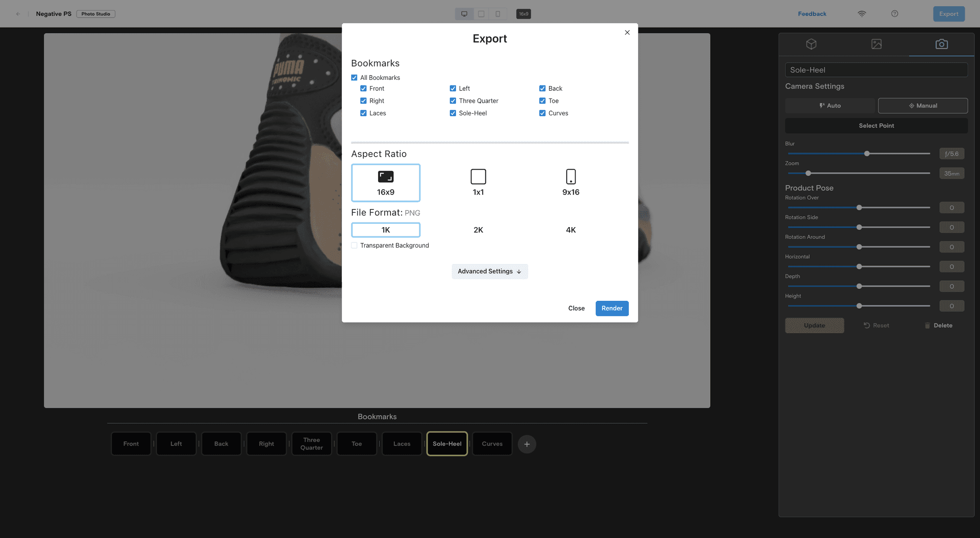
Task: Click the Horizontal slider handle
Action: pyautogui.click(x=859, y=266)
